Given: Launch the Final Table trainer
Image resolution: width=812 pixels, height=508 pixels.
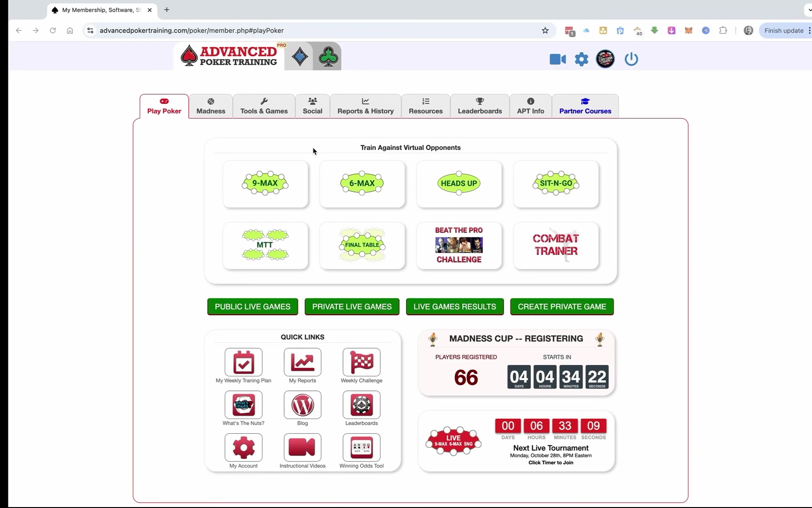Looking at the screenshot, I should point(362,246).
